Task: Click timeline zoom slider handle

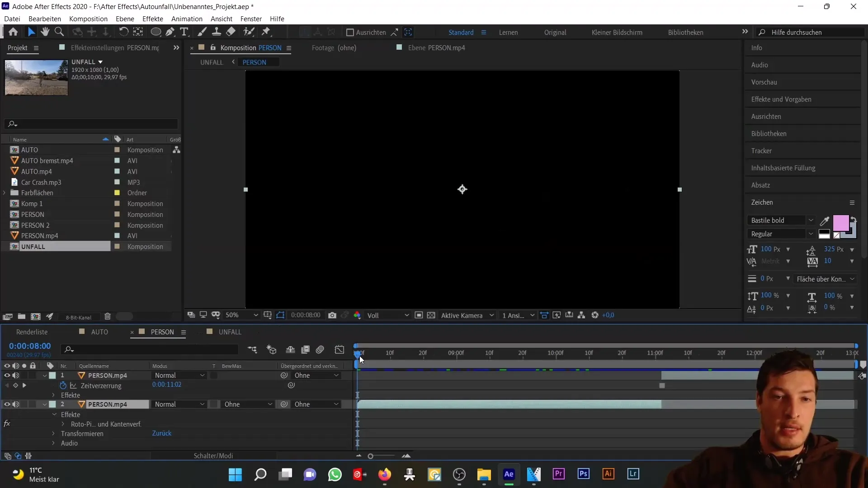Action: click(370, 456)
